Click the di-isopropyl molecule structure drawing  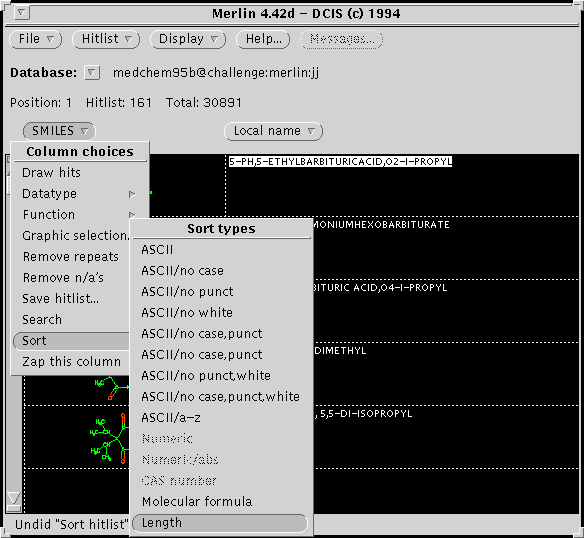coord(109,438)
